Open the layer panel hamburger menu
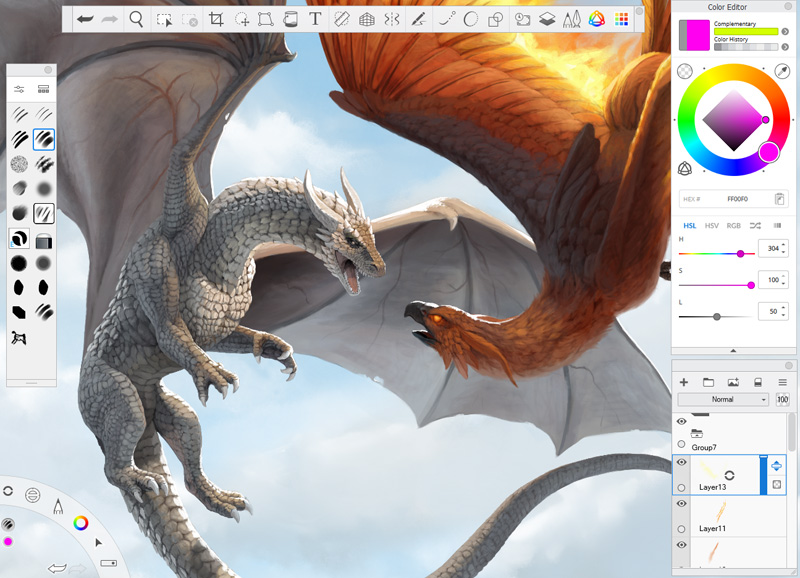 point(782,382)
